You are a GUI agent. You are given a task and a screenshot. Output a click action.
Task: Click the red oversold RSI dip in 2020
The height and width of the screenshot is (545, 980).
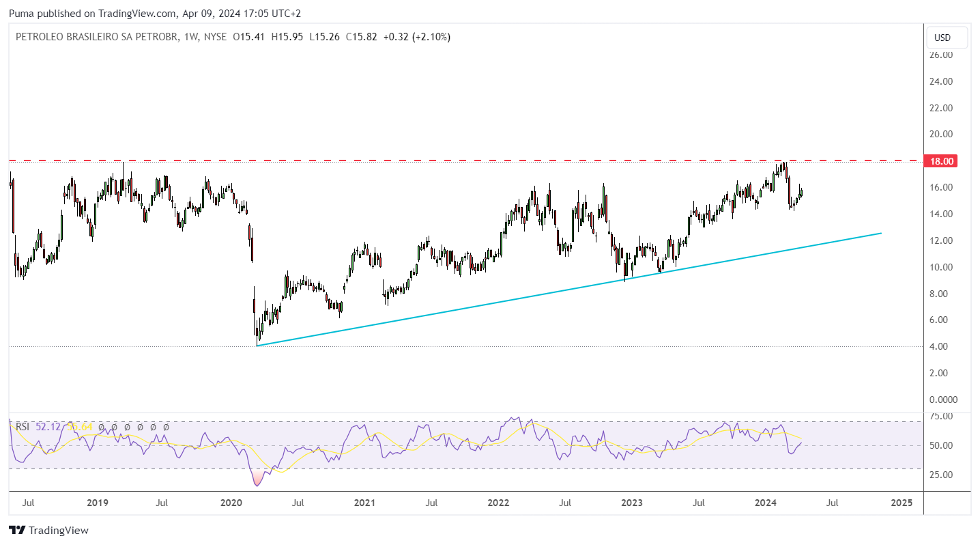257,479
